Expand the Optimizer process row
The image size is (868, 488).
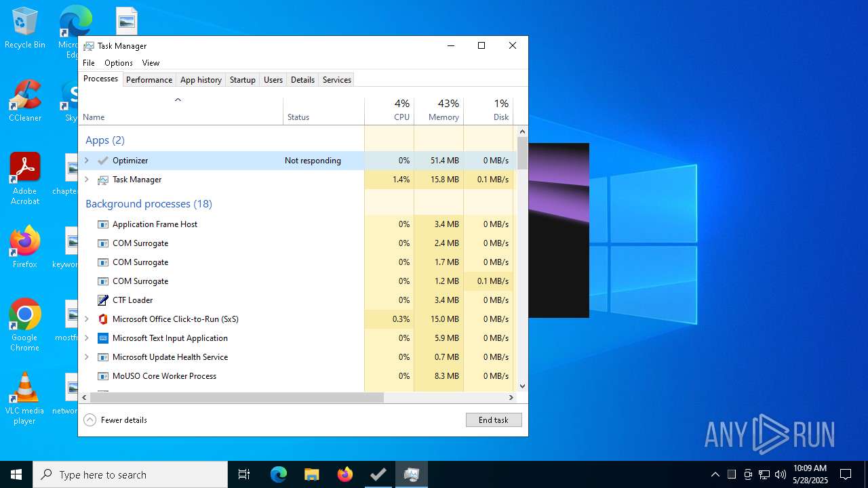[86, 161]
